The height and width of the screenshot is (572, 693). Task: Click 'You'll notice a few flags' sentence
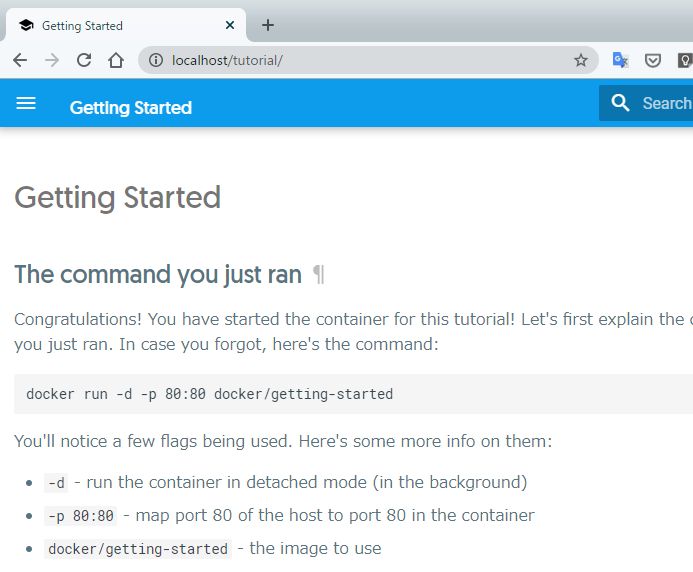[283, 441]
